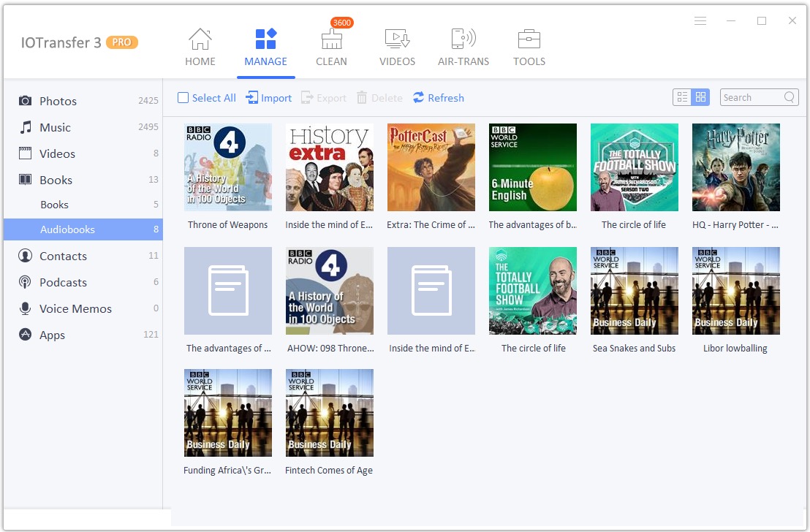The height and width of the screenshot is (532, 810).
Task: Open Podcasts from the left sidebar
Action: pyautogui.click(x=27, y=282)
